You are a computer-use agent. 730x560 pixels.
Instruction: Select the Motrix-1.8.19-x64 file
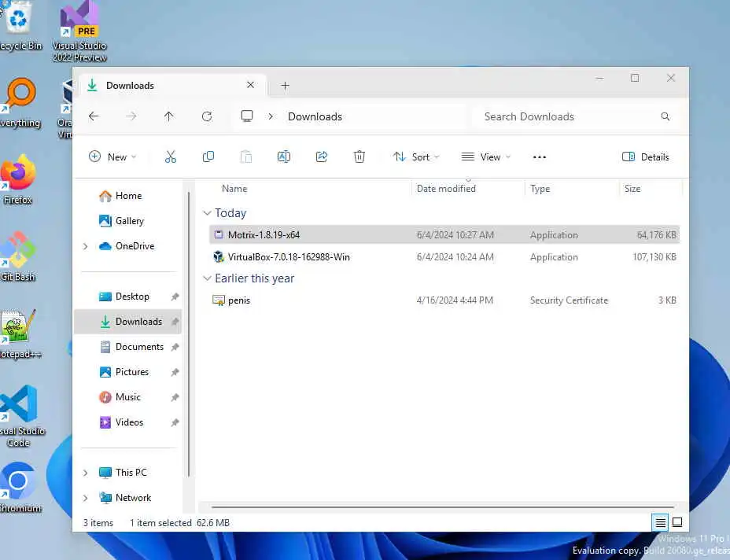[444, 234]
